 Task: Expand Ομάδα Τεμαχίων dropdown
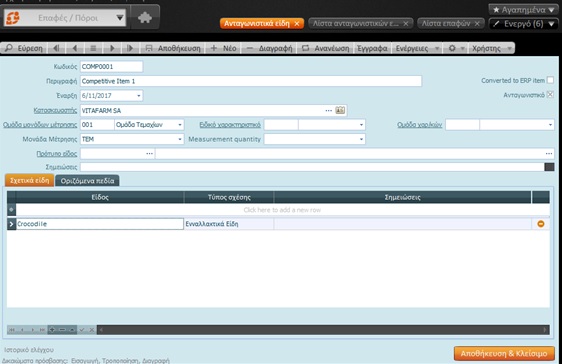click(x=180, y=125)
